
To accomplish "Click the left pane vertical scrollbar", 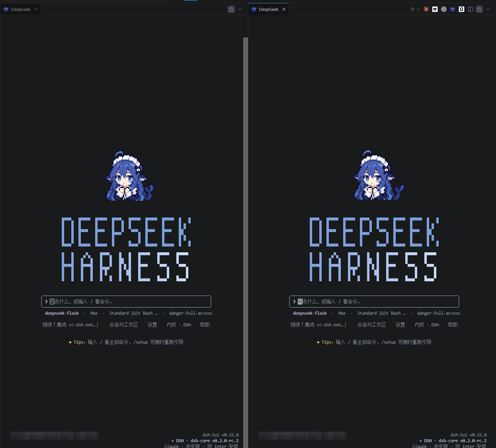I will 246,243.
